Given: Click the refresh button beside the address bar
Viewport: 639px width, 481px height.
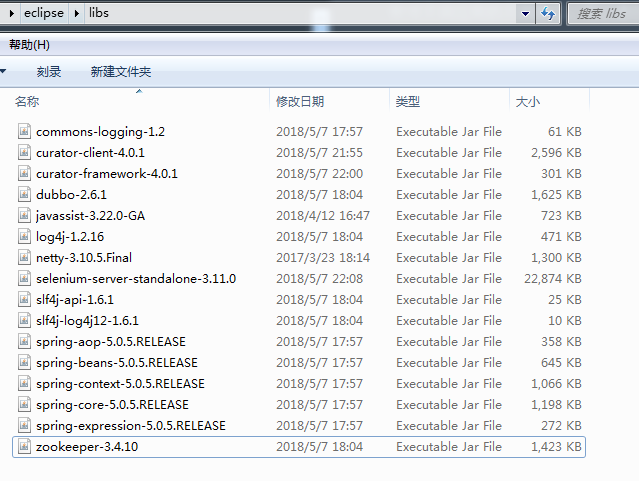Looking at the screenshot, I should click(x=548, y=13).
